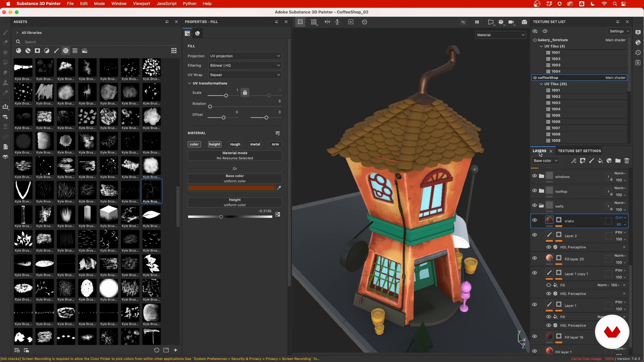Toggle the nrm channel button
This screenshot has height=362, width=644.
275,144
